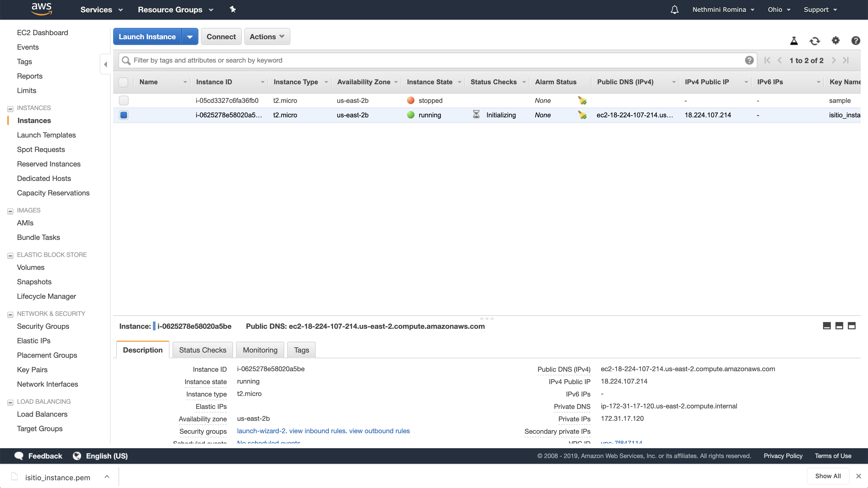
Task: Close the downloads bar
Action: [x=858, y=476]
